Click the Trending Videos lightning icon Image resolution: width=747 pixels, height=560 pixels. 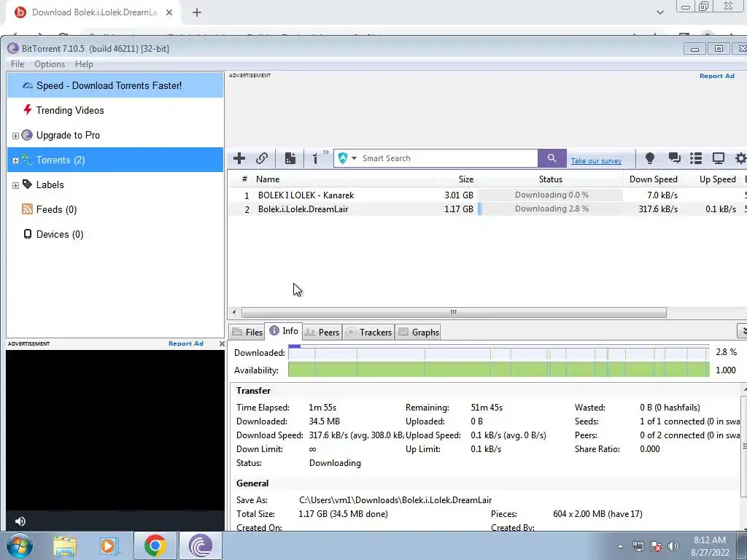tap(28, 109)
